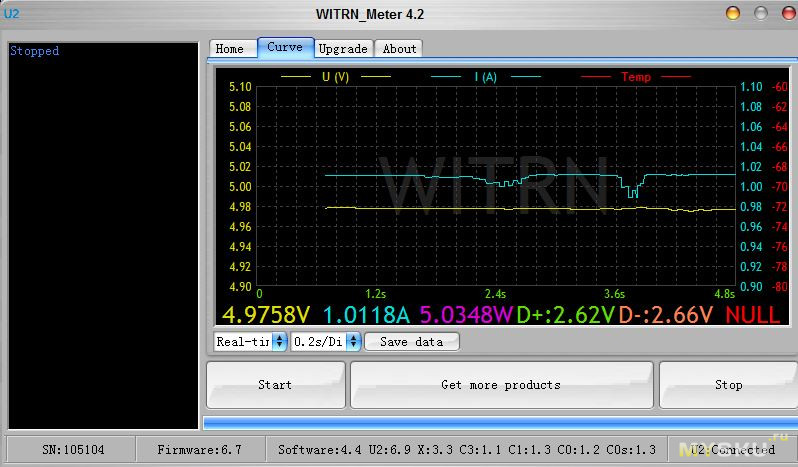
Task: Click the Software:4.4 version status field
Action: pyautogui.click(x=467, y=450)
